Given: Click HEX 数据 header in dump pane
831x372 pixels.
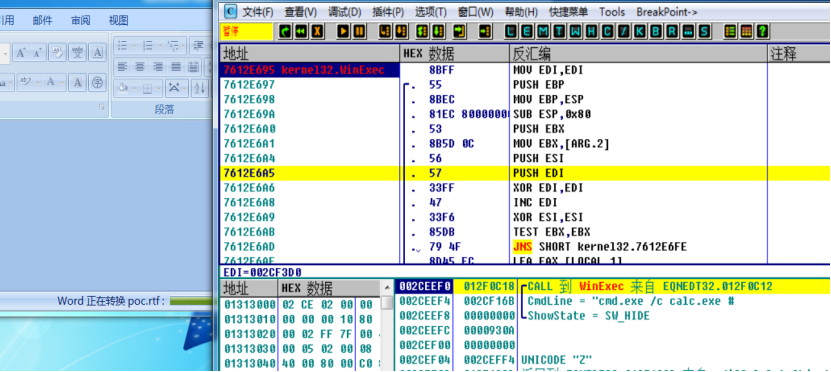Looking at the screenshot, I should (329, 289).
